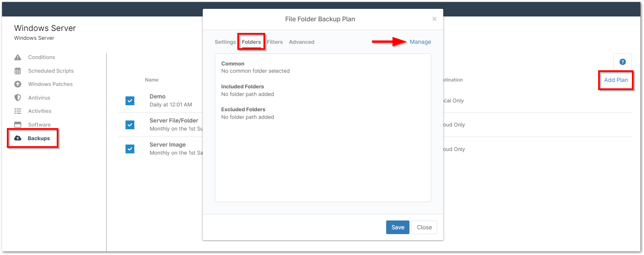Select the Folders tab
644x255 pixels.
pyautogui.click(x=251, y=41)
